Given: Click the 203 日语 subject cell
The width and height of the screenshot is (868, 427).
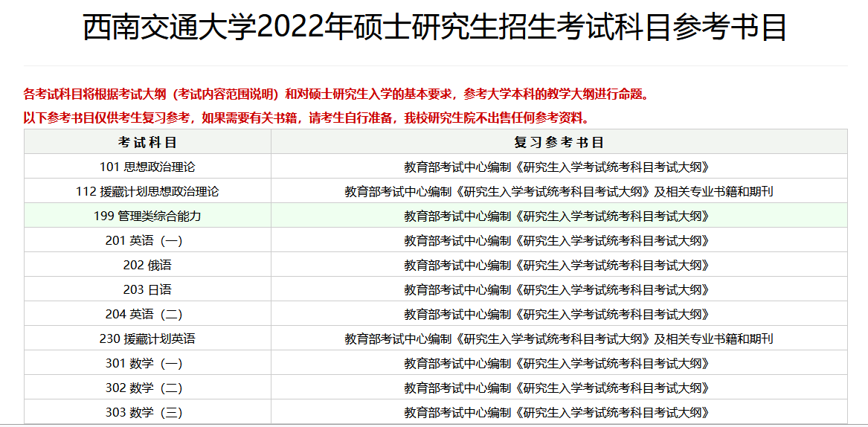Looking at the screenshot, I should pos(147,289).
